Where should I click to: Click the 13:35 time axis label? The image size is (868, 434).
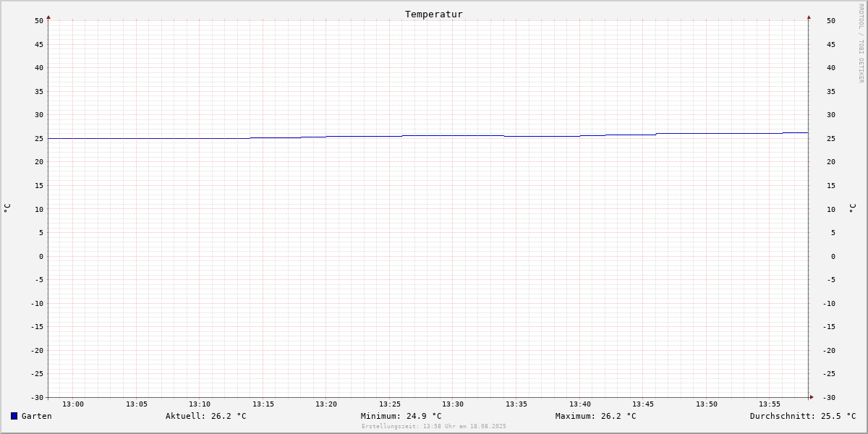pos(516,404)
